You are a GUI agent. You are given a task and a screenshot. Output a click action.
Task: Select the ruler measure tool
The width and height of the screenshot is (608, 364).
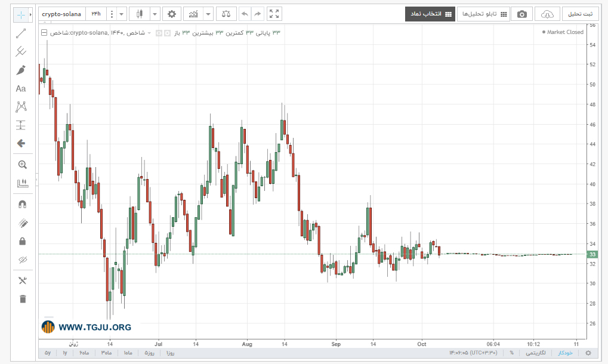point(23,183)
